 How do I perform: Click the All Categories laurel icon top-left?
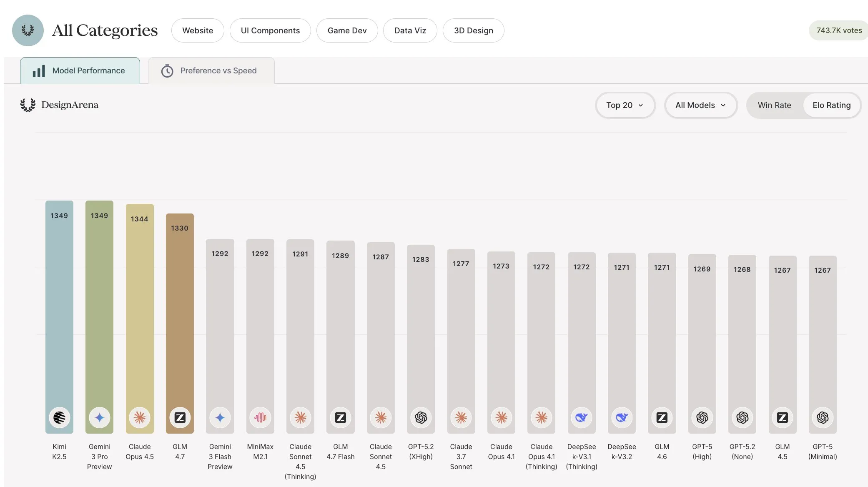click(x=28, y=30)
